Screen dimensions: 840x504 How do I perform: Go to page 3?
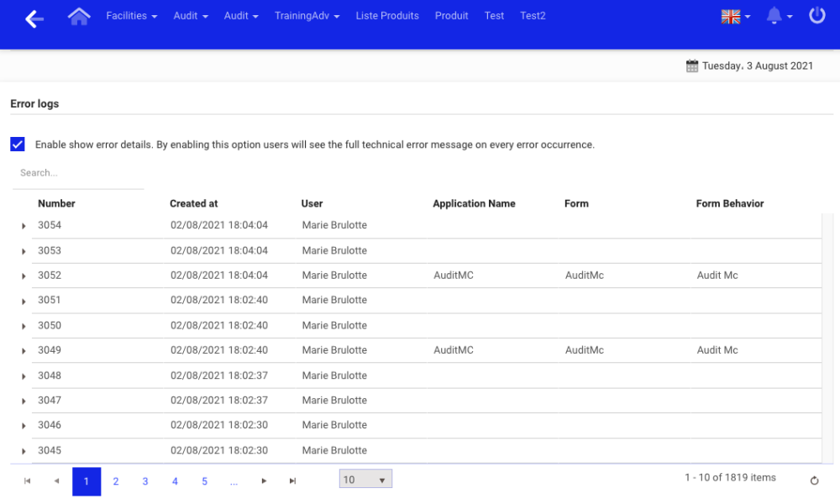click(145, 481)
